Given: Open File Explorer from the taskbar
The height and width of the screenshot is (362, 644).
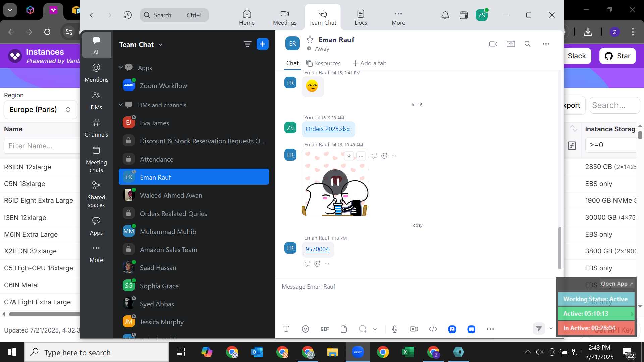Looking at the screenshot, I should pos(332,352).
